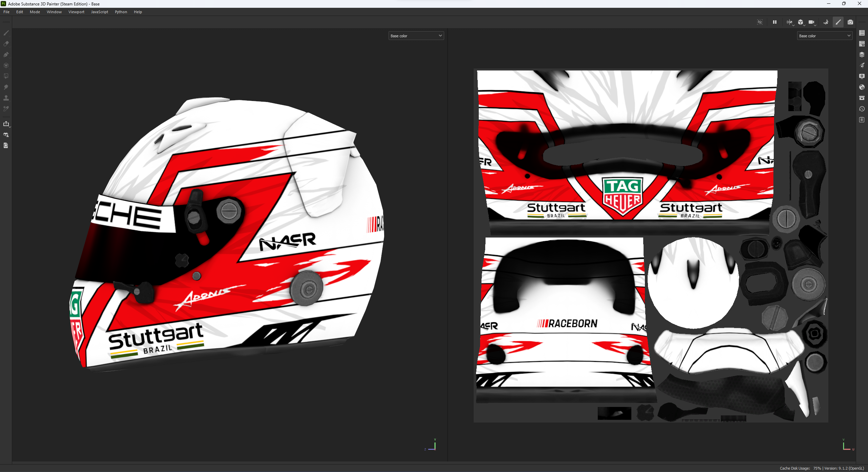Open the History panel icon
The height and width of the screenshot is (472, 868).
[x=862, y=109]
